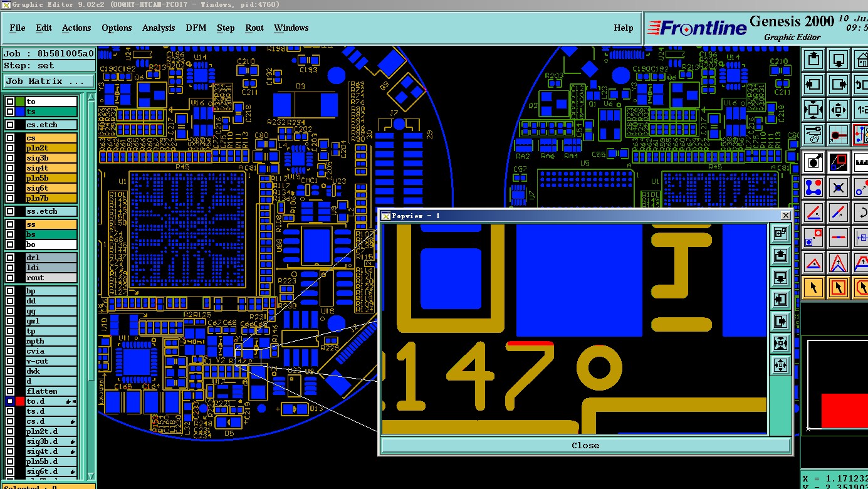The image size is (868, 489).
Task: Click the Close button in Popview
Action: pyautogui.click(x=585, y=445)
